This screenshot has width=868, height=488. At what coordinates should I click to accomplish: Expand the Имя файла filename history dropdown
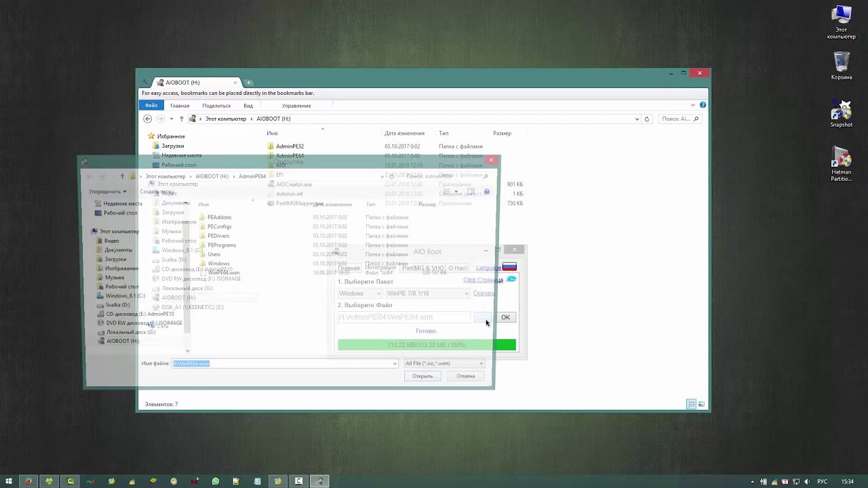coord(395,363)
